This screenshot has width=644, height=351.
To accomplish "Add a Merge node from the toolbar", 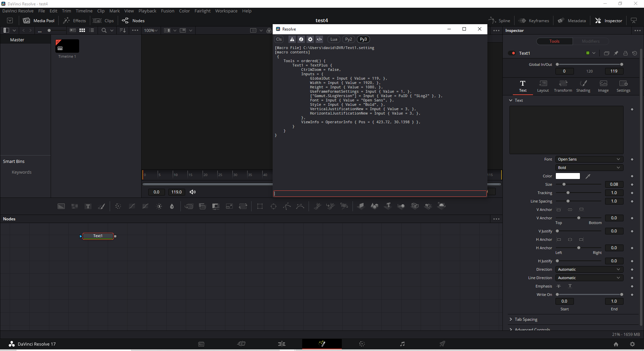I will tap(189, 206).
